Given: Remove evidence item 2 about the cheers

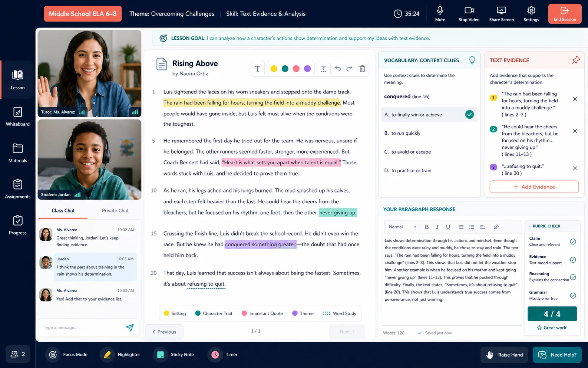Looking at the screenshot, I should (x=575, y=131).
